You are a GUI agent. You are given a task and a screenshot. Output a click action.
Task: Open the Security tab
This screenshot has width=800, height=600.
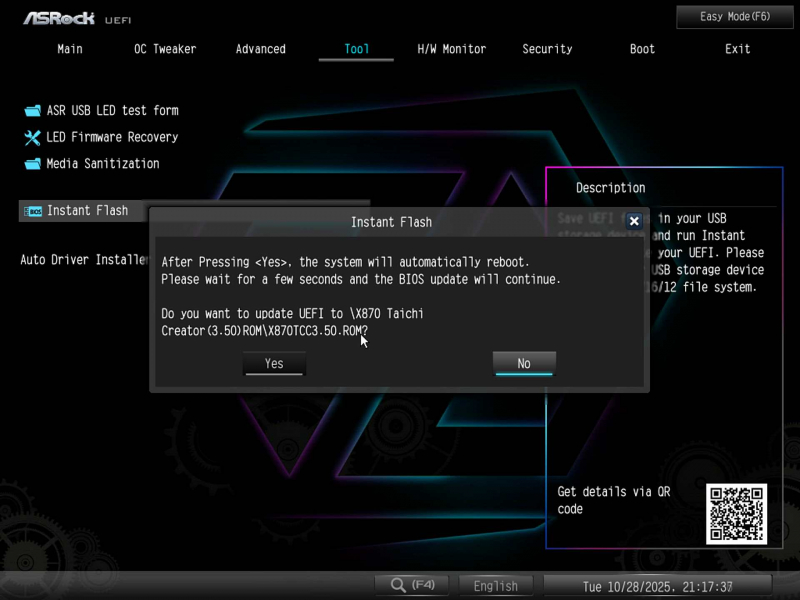547,49
